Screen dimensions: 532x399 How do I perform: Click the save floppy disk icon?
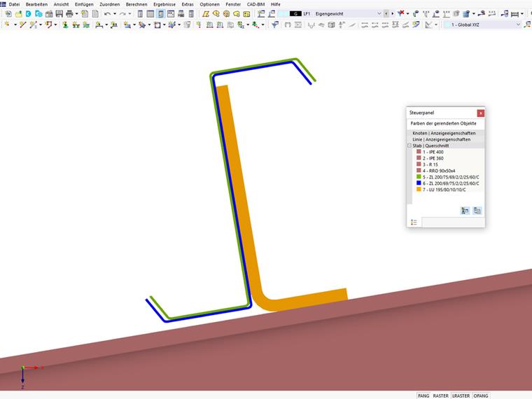59,14
